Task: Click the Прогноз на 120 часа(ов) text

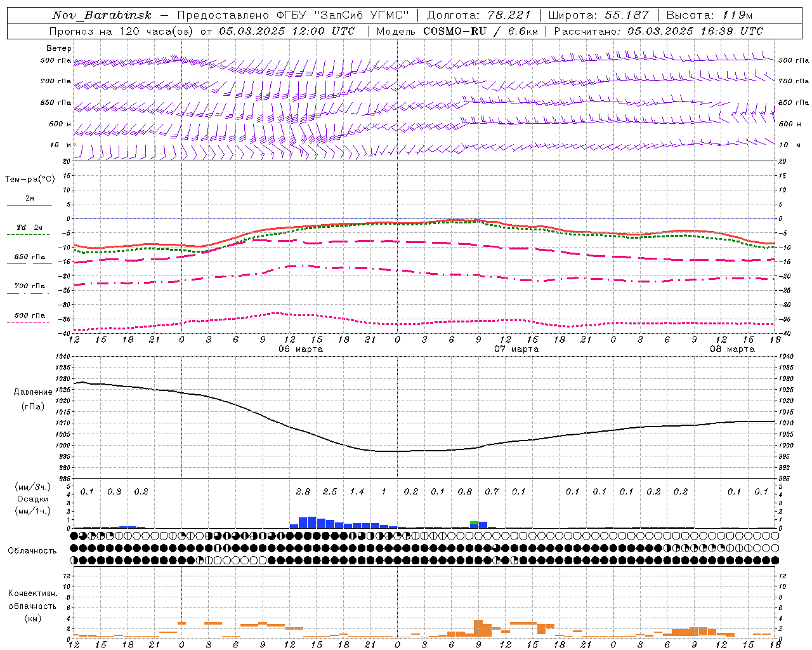Action: [122, 31]
